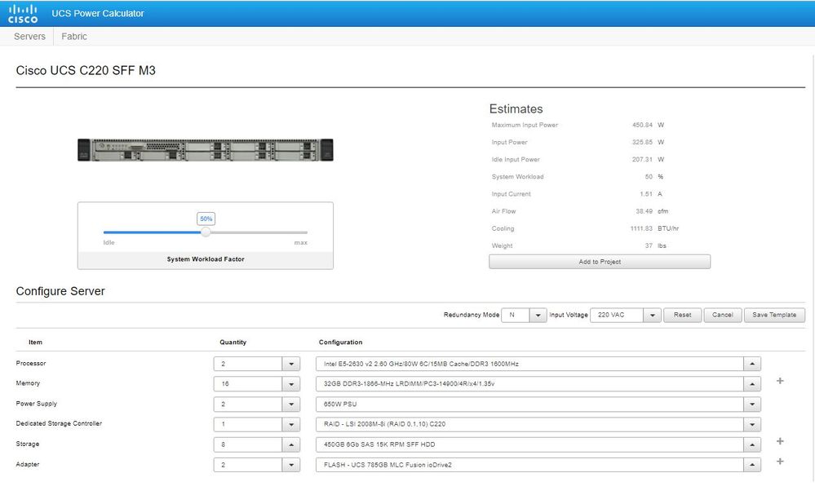815x504 pixels.
Task: Open the Redundancy Mode dropdown
Action: [538, 316]
